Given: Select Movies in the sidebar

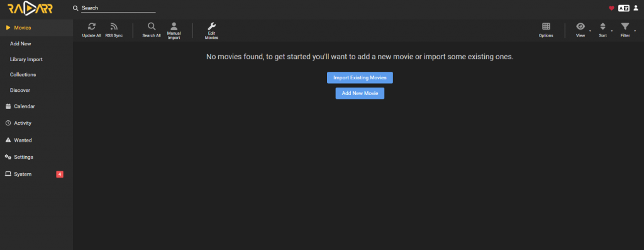Looking at the screenshot, I should pos(36,28).
